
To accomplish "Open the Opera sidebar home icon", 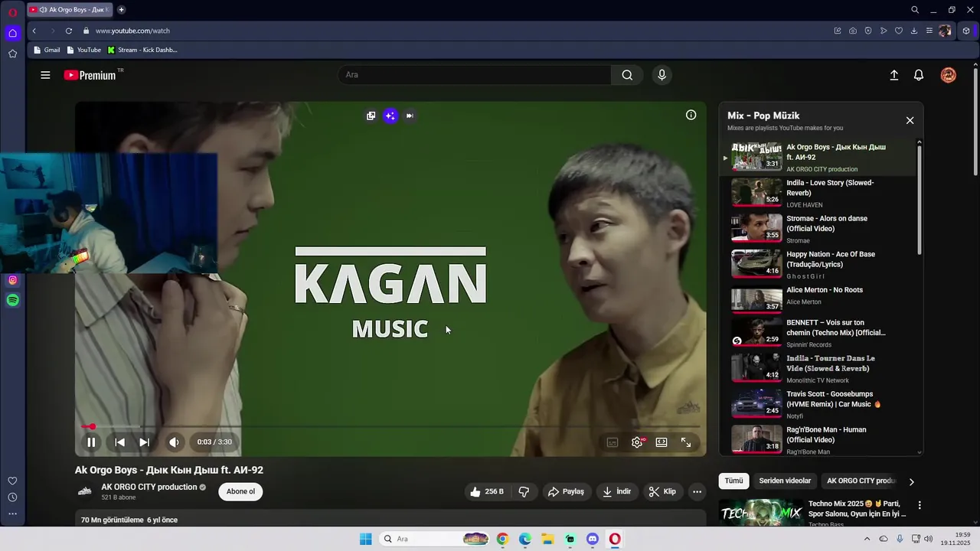I will coord(12,33).
